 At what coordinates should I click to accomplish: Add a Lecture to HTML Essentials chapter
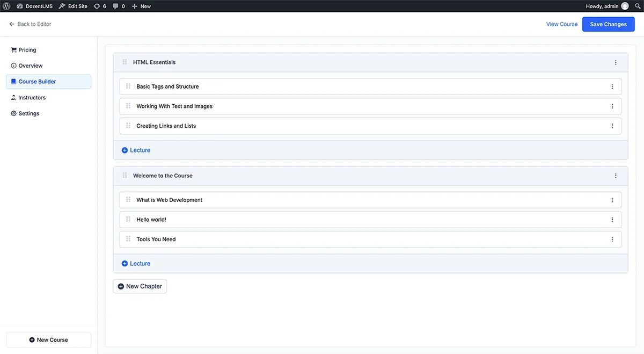point(136,150)
